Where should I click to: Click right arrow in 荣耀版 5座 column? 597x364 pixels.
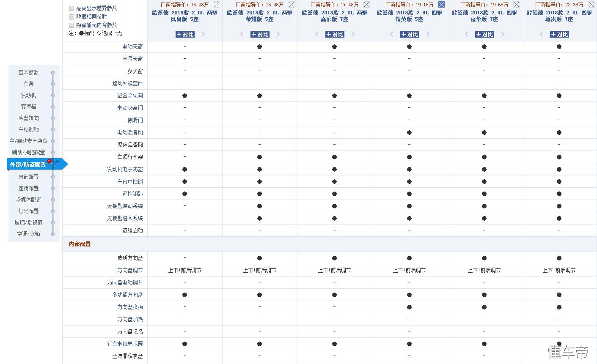coord(278,34)
